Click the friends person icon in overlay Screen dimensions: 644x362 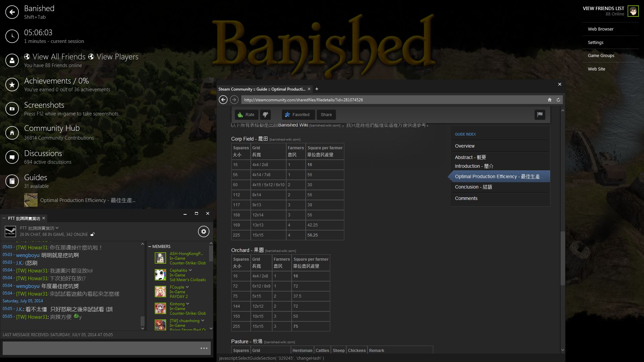coord(12,60)
